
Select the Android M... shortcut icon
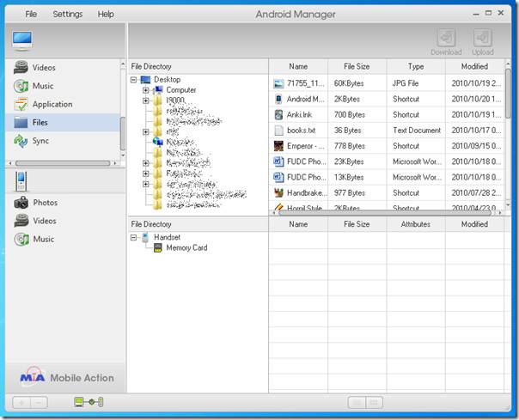[278, 99]
